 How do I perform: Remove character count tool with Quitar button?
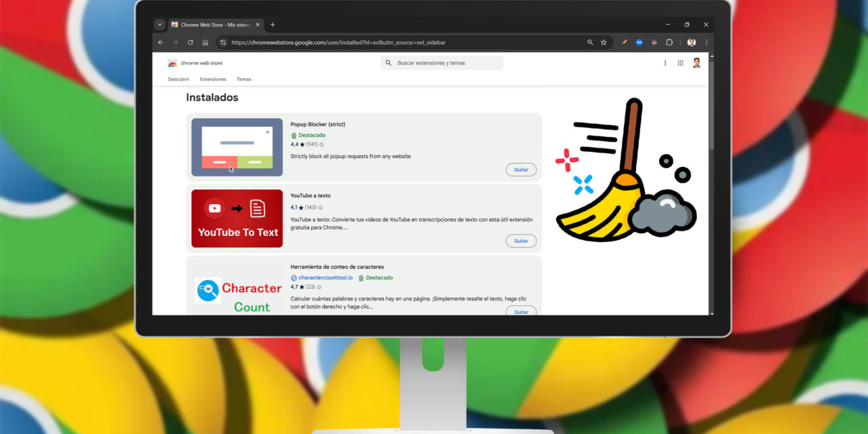click(521, 311)
